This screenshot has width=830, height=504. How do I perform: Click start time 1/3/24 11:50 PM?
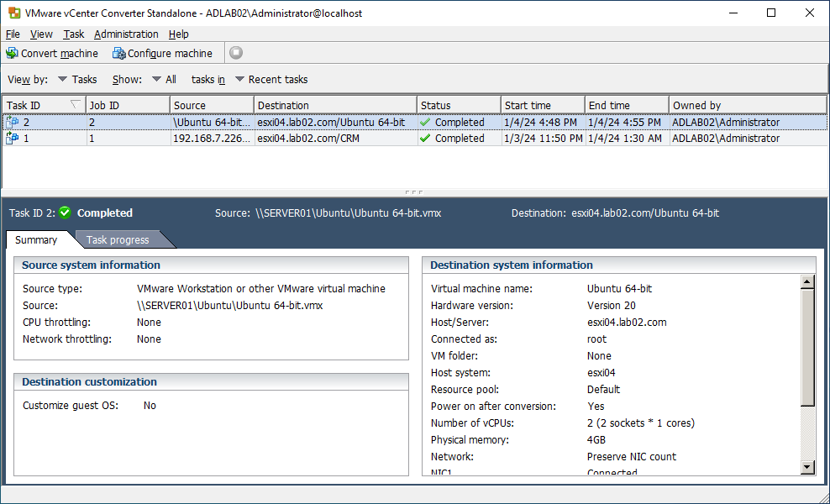point(543,138)
